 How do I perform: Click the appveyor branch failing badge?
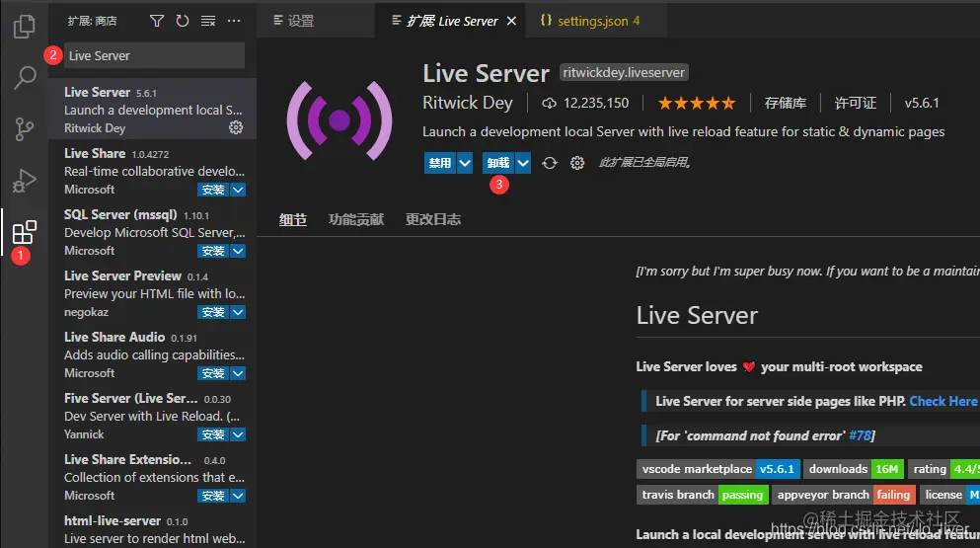point(844,495)
